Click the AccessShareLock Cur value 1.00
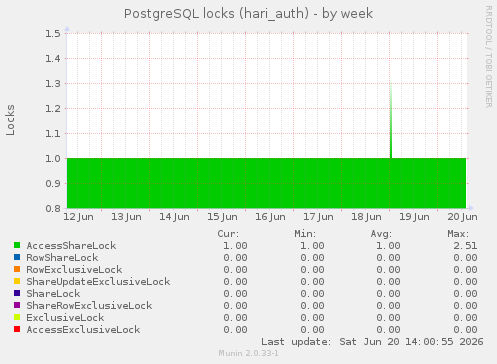497x364 pixels. coord(235,246)
